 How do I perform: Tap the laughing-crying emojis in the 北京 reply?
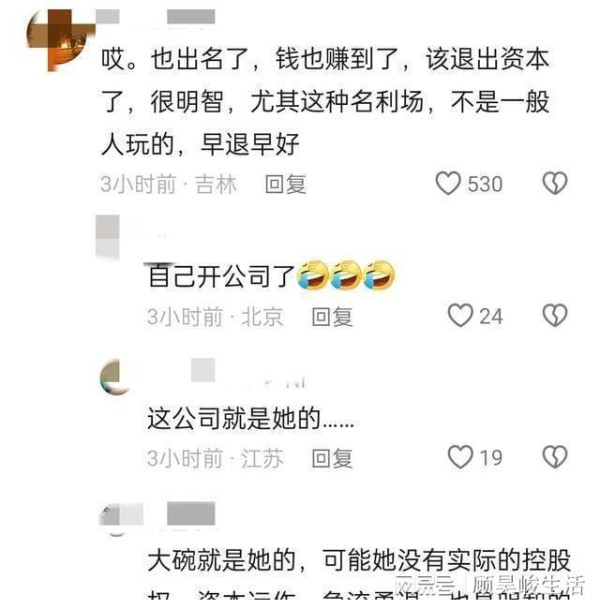[346, 275]
